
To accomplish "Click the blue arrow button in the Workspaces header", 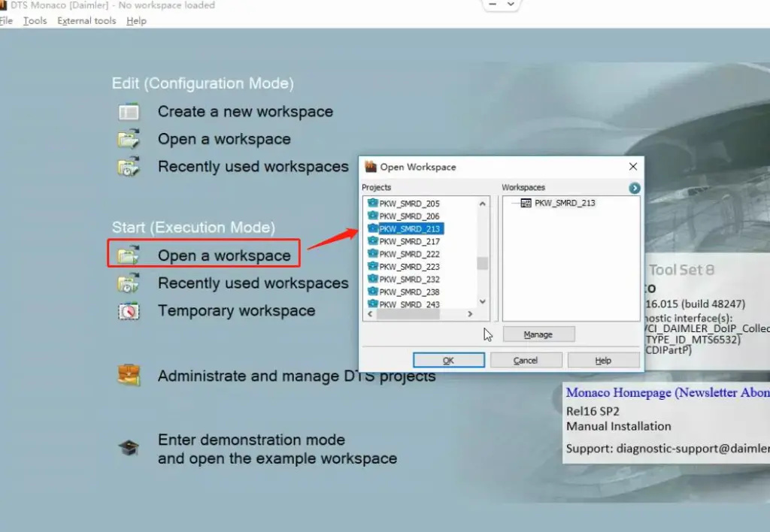I will (x=635, y=188).
